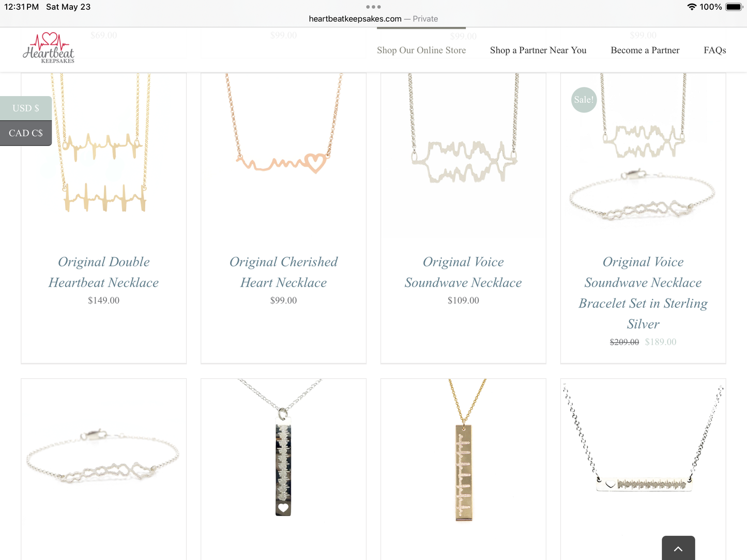
Task: Open Voice Soundwave Necklace Bracelet Set title
Action: (643, 293)
